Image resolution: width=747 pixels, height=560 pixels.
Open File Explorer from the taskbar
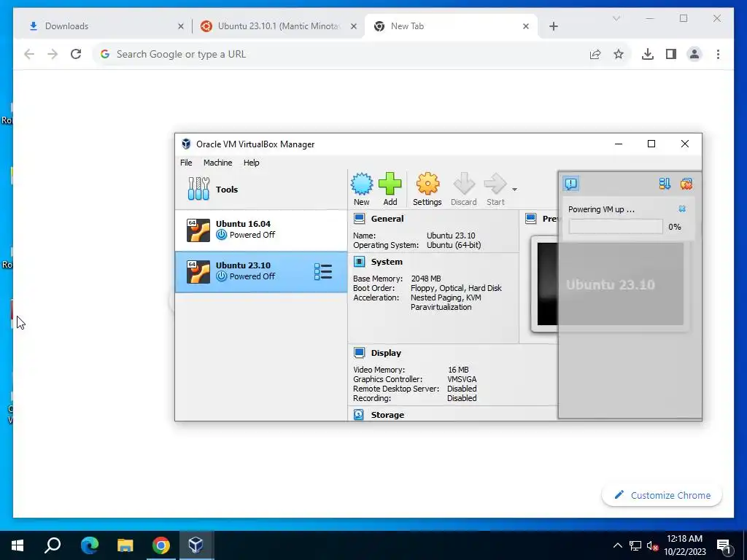coord(125,545)
